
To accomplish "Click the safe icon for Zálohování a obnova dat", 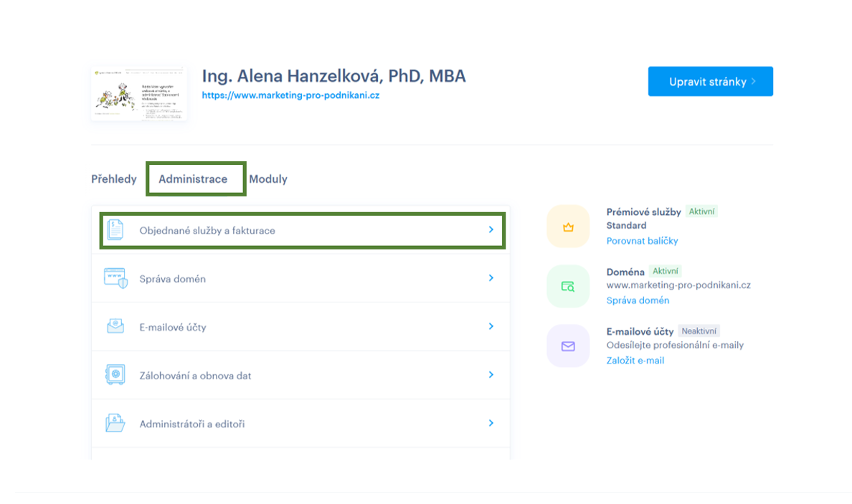I will [115, 375].
